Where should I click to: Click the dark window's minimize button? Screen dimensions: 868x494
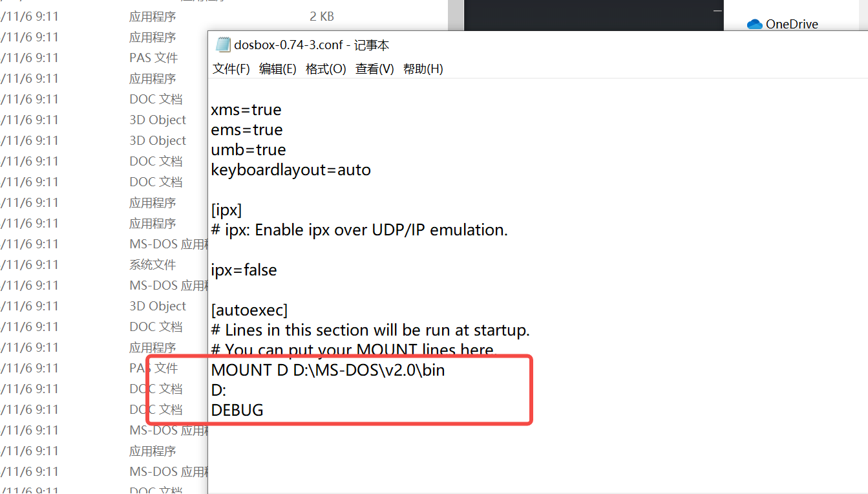[717, 10]
